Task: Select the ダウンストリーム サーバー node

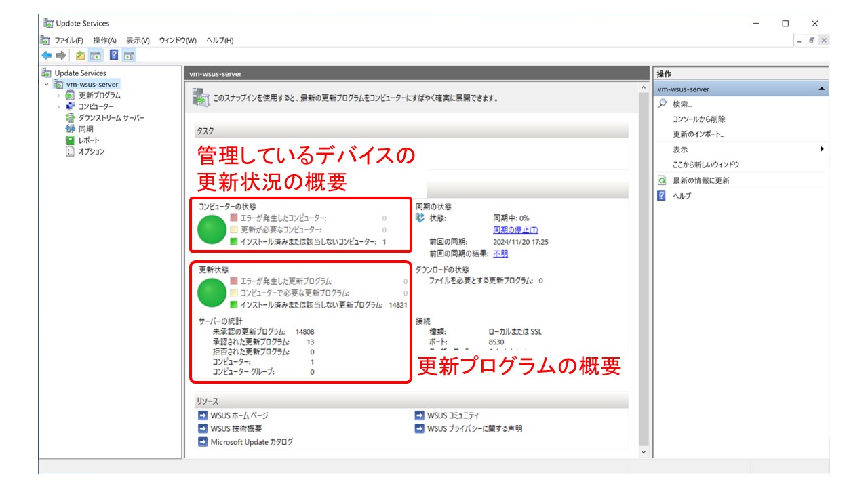Action: (x=71, y=117)
